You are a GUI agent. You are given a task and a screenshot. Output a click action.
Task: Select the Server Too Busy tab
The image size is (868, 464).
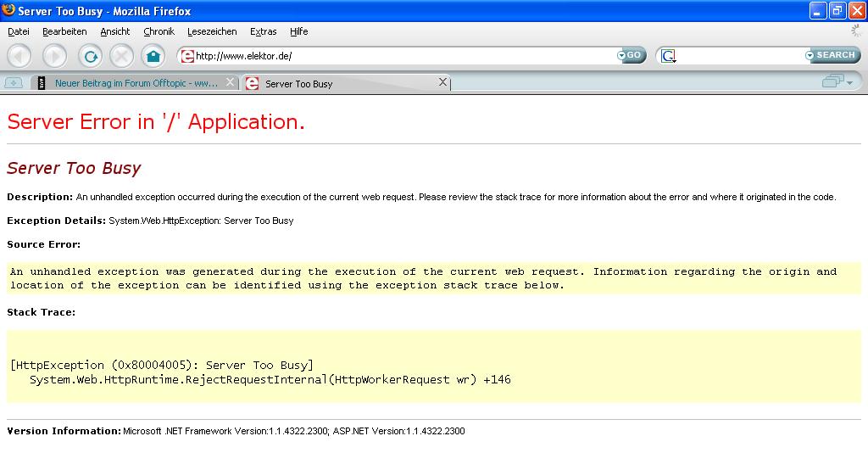(346, 83)
